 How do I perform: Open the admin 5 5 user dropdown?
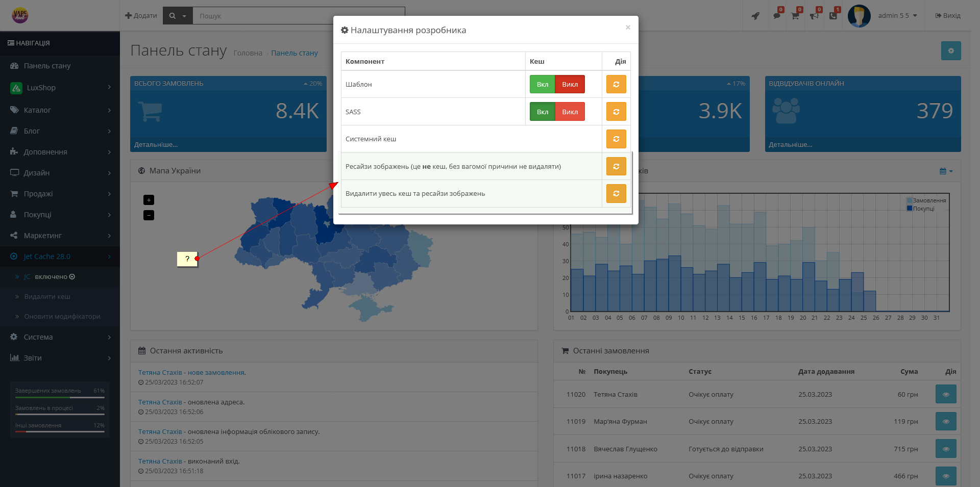(897, 16)
